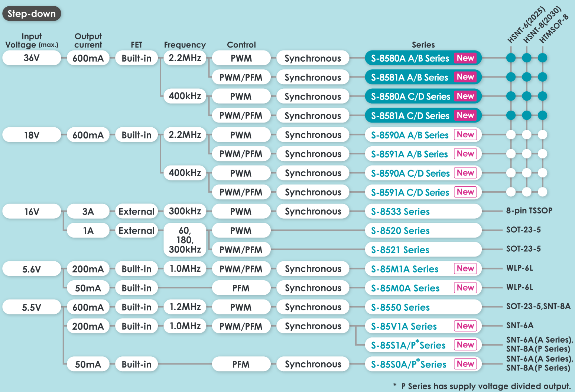The image size is (575, 392).
Task: Go to the S-8520 Series entry
Action: pyautogui.click(x=400, y=231)
